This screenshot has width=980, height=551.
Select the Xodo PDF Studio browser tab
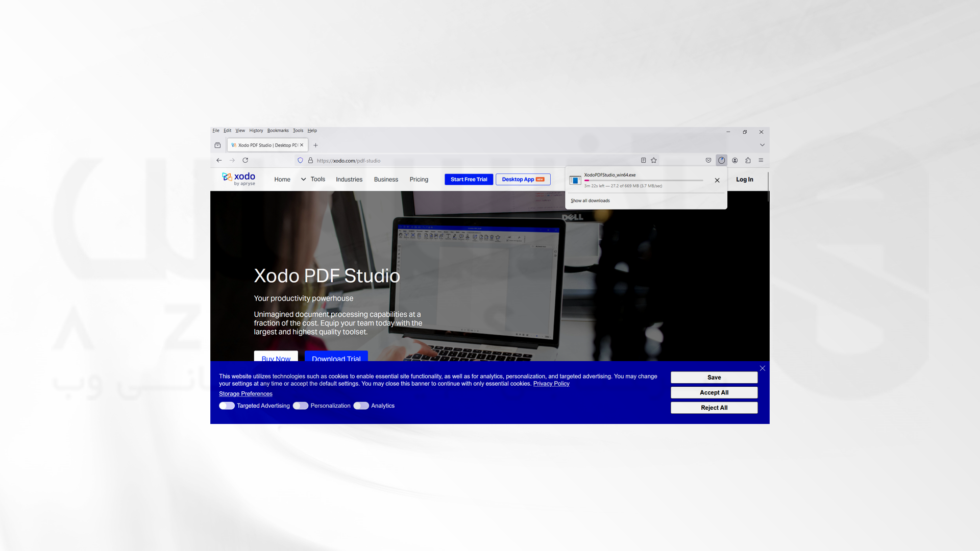(267, 145)
